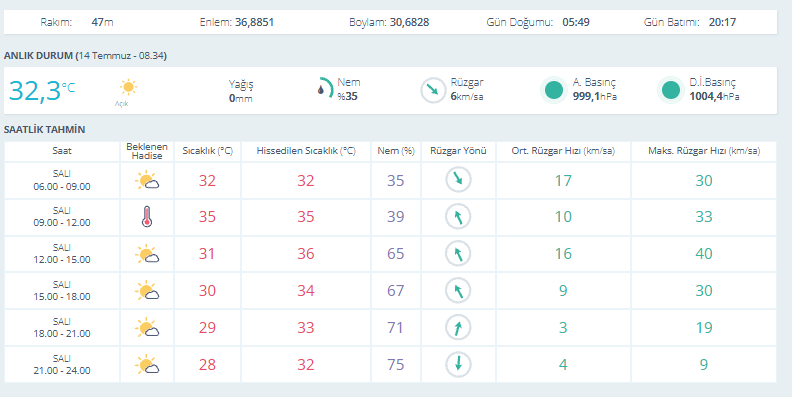Click the Sıcaklık (°C) column header
The height and width of the screenshot is (397, 792).
coord(208,151)
